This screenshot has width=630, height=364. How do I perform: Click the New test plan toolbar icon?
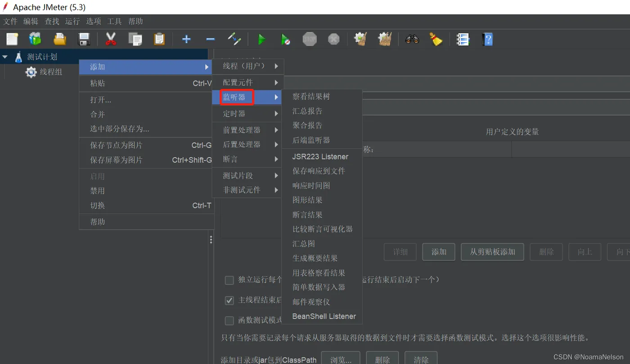click(12, 39)
